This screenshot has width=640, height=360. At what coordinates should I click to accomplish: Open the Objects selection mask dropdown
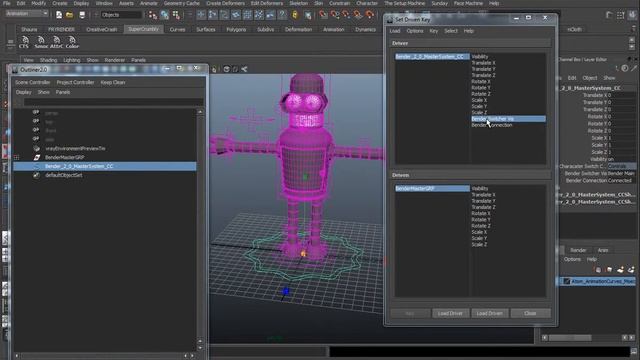point(121,15)
